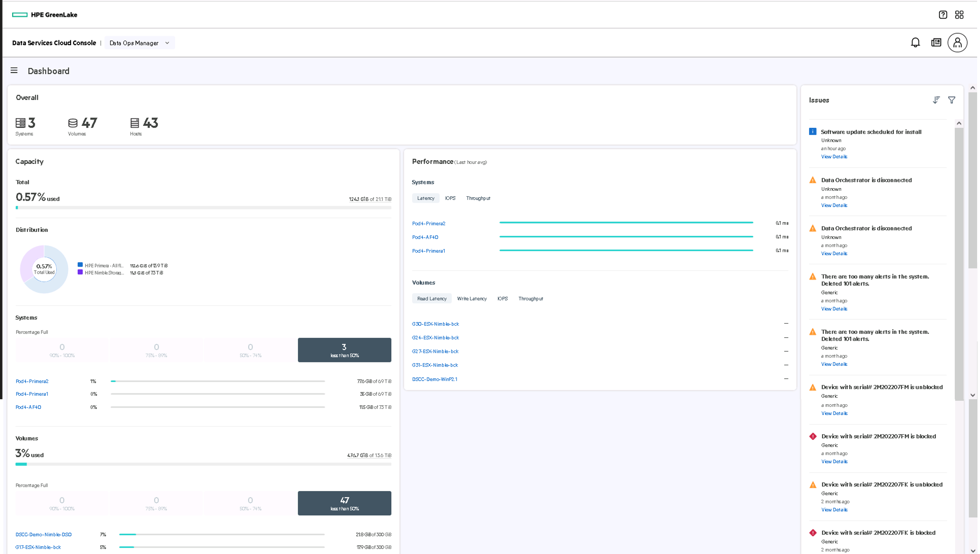Open the Pod4-Primera2 performance link
The height and width of the screenshot is (554, 980).
[428, 223]
